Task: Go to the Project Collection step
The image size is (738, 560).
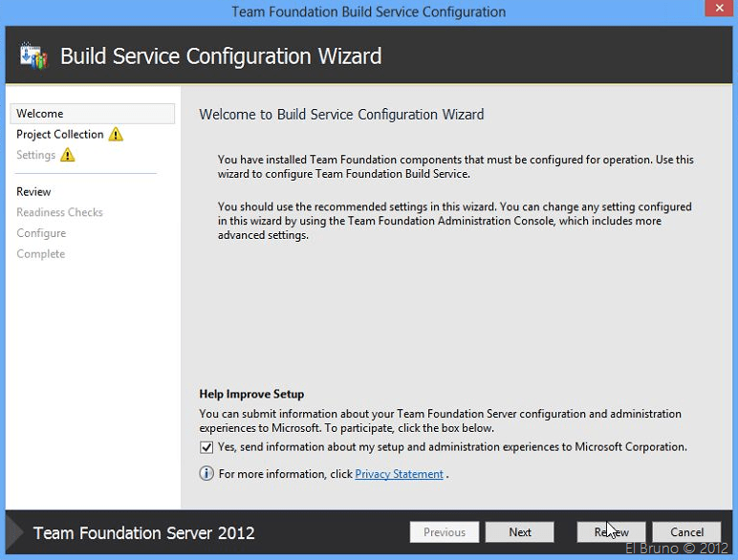Action: (x=60, y=135)
